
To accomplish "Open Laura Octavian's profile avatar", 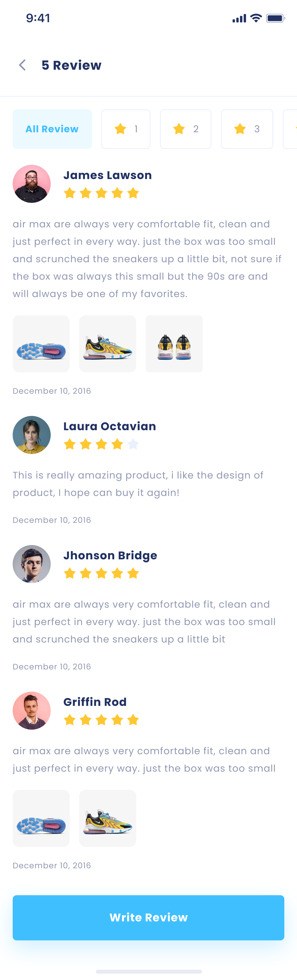I will click(31, 435).
